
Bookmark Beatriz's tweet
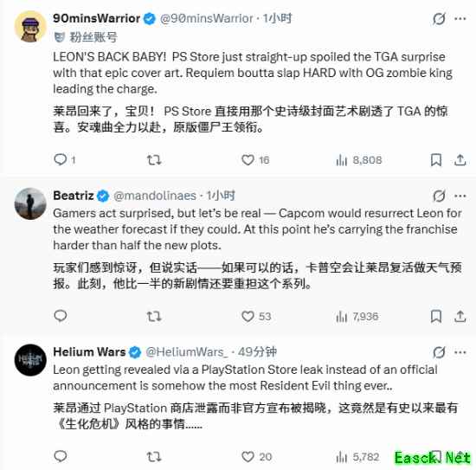[x=436, y=317]
